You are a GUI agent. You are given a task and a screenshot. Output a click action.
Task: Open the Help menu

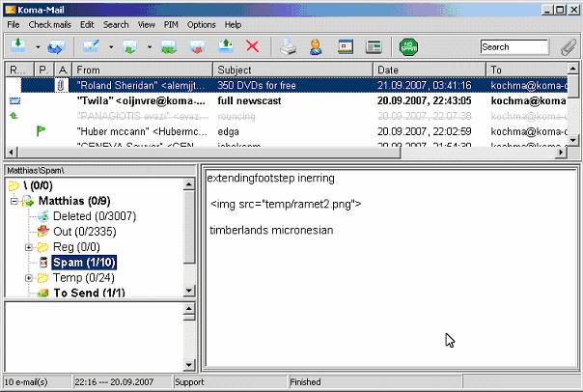(x=233, y=25)
